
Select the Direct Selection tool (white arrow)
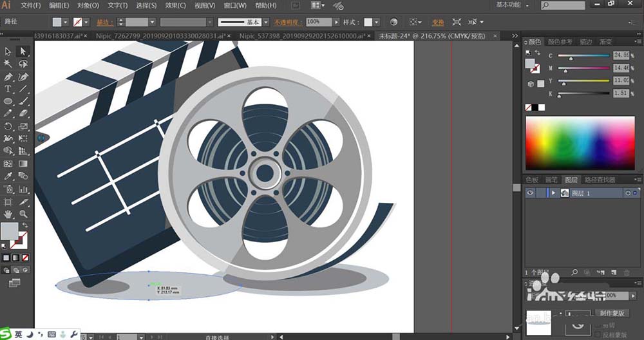point(23,52)
